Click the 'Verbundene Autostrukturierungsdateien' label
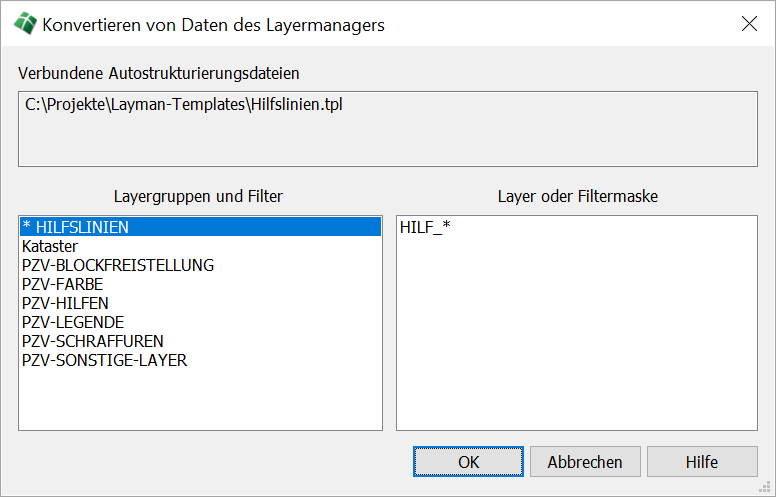Viewport: 776px width, 497px height. click(x=159, y=73)
